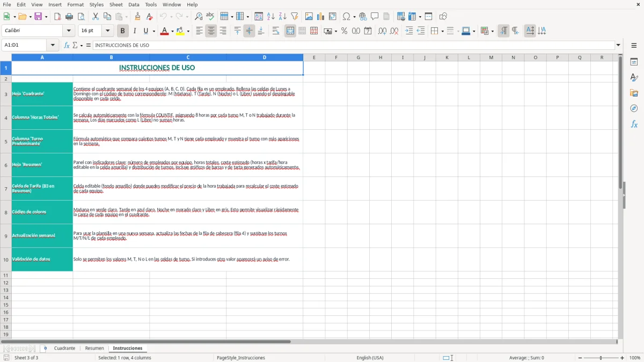Click the Copy icon
The height and width of the screenshot is (362, 644).
coord(107,17)
